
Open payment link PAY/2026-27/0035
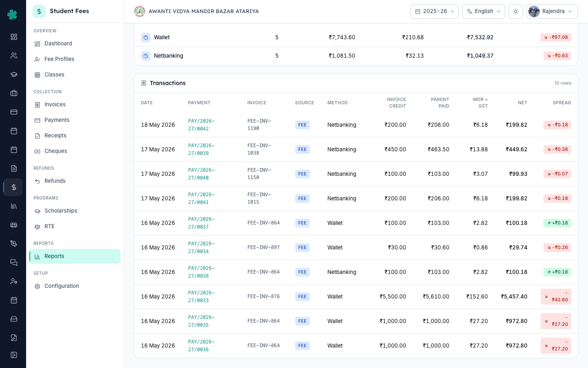click(x=201, y=321)
